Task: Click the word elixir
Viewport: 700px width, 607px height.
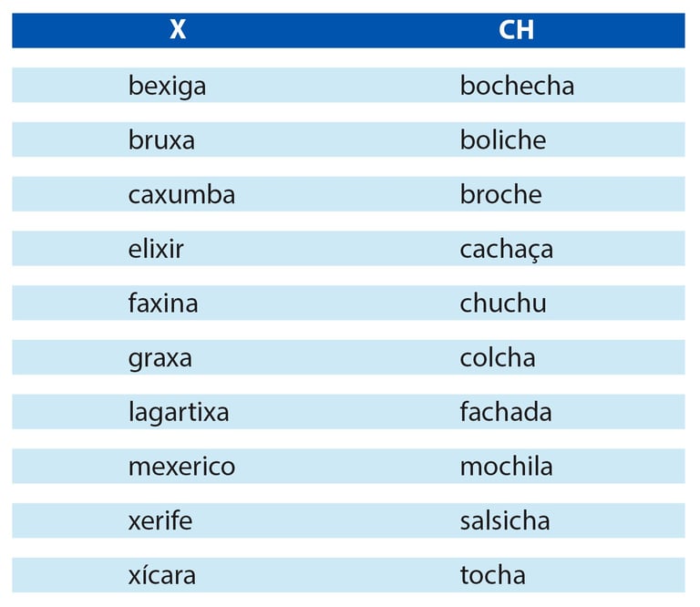Action: (156, 249)
